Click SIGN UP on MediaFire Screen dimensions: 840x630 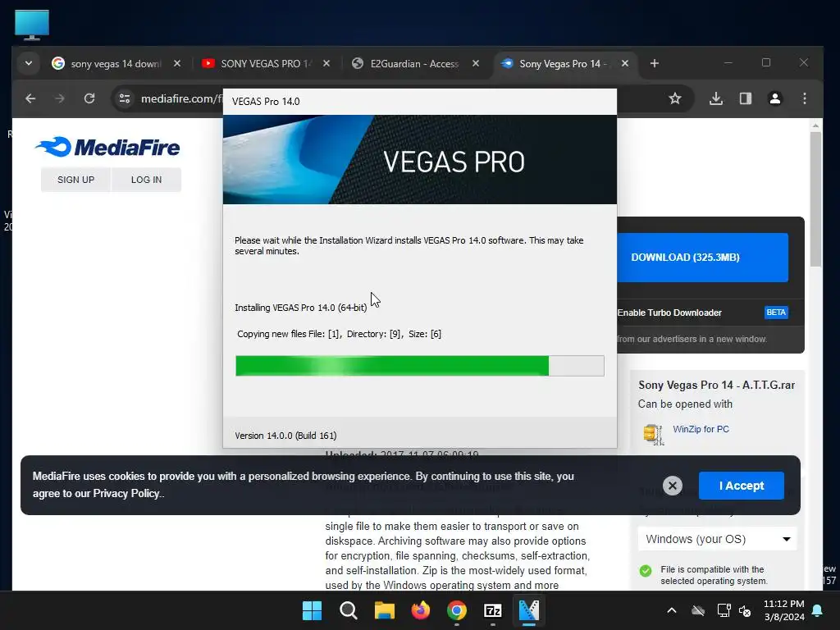click(x=75, y=180)
